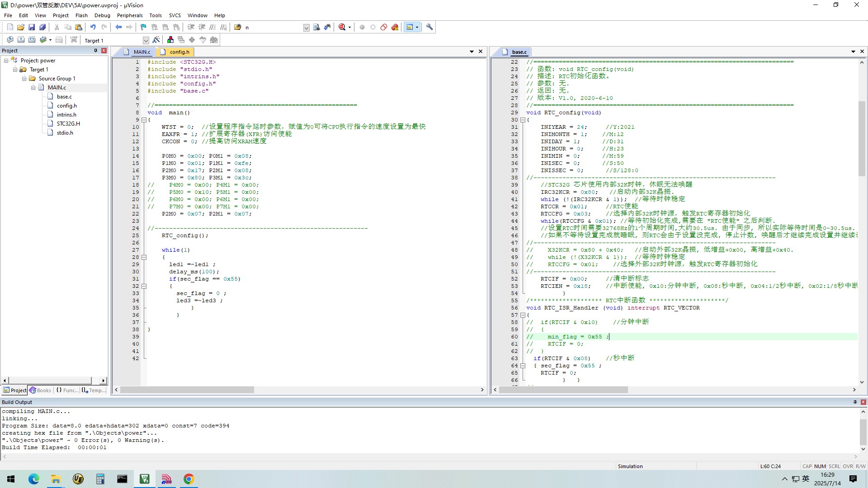Collapse the MAIN.c tree node
The image size is (868, 488).
(33, 88)
